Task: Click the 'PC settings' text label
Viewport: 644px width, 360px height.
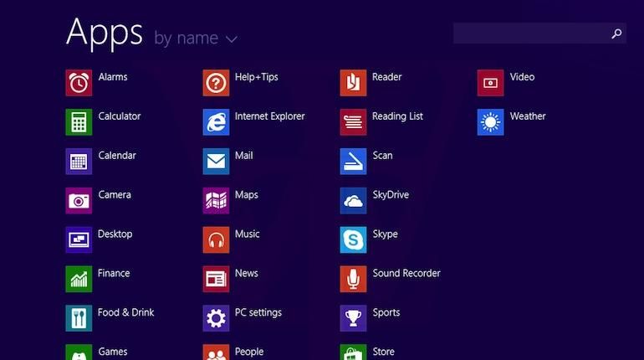Action: pyautogui.click(x=258, y=313)
